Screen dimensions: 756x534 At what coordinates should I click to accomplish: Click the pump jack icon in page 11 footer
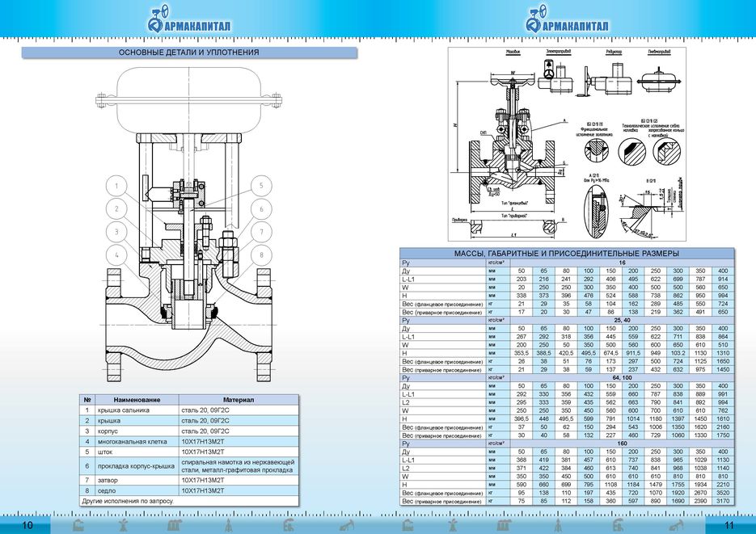click(x=676, y=525)
